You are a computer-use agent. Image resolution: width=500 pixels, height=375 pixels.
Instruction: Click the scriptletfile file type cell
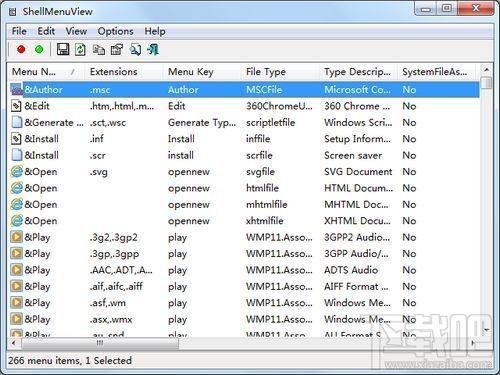[x=270, y=123]
